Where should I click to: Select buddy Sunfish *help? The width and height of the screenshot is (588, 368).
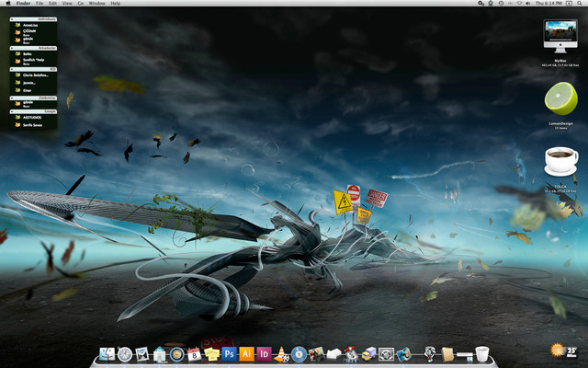tap(33, 61)
